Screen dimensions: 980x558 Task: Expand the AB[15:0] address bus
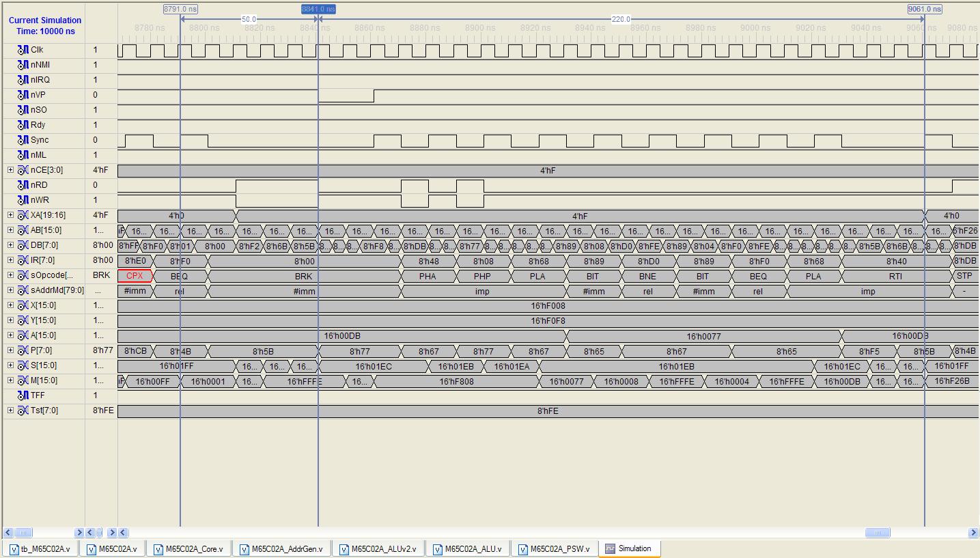pyautogui.click(x=10, y=230)
